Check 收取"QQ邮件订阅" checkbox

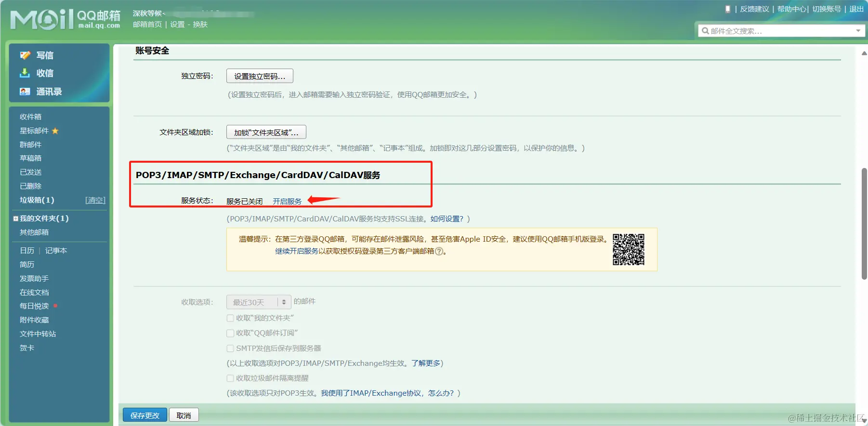(x=230, y=333)
